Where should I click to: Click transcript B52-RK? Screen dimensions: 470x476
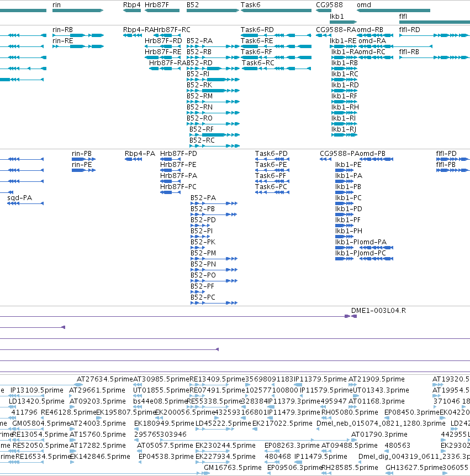[199, 85]
